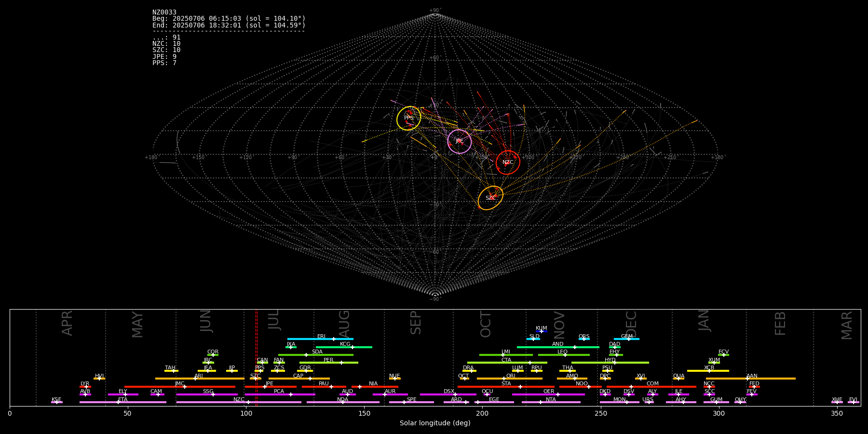The height and width of the screenshot is (434, 868).
Task: Click the SDA shower label on timeline
Action: (x=317, y=352)
